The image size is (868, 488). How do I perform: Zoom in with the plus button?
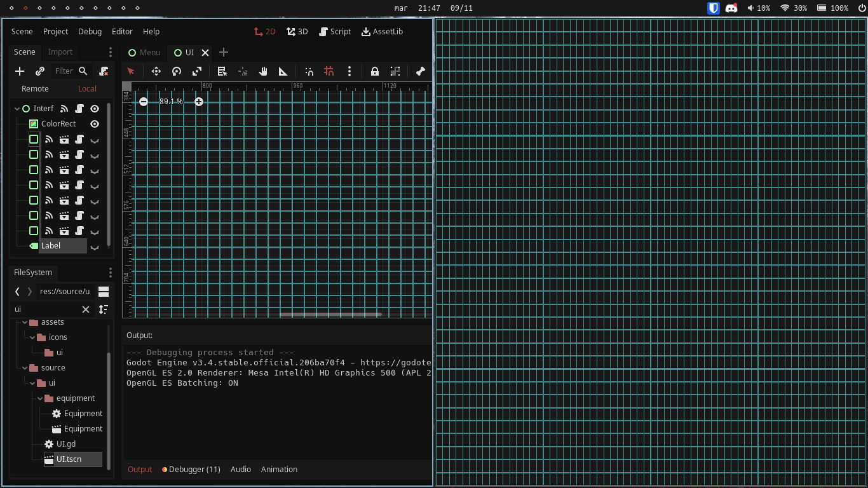click(x=199, y=102)
